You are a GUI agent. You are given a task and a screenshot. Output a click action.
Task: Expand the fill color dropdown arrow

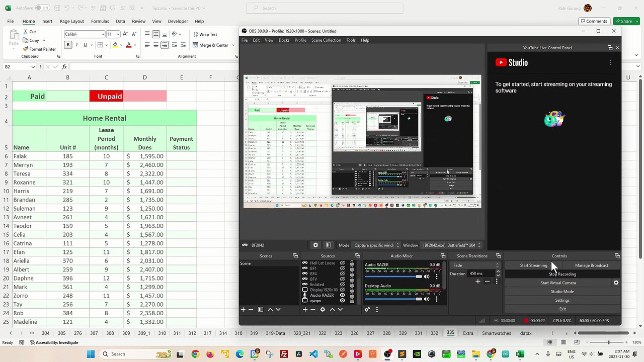pos(121,45)
